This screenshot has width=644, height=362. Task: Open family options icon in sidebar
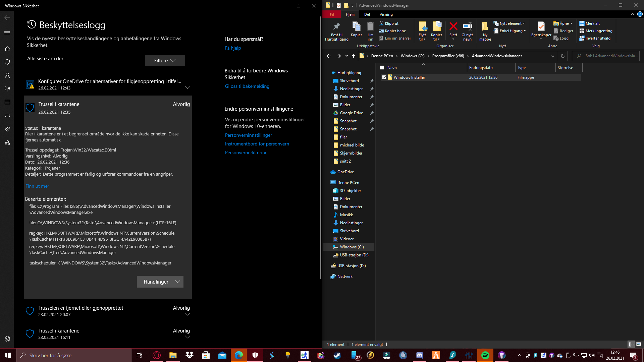[x=7, y=143]
